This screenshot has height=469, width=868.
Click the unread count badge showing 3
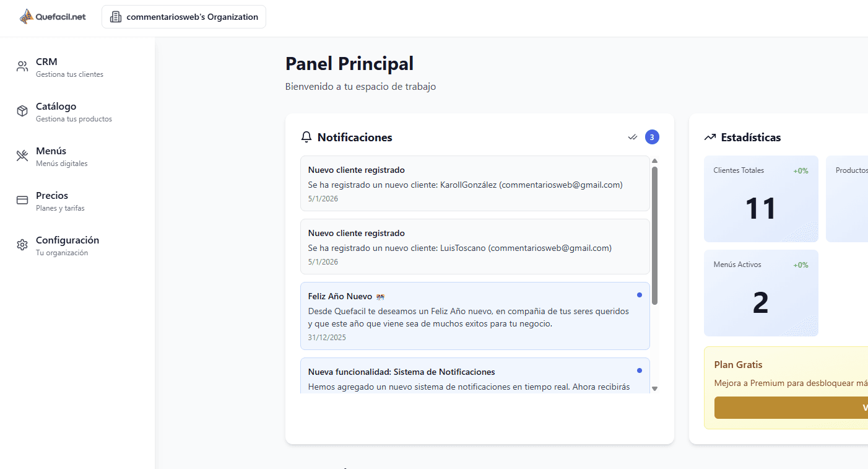pos(652,137)
